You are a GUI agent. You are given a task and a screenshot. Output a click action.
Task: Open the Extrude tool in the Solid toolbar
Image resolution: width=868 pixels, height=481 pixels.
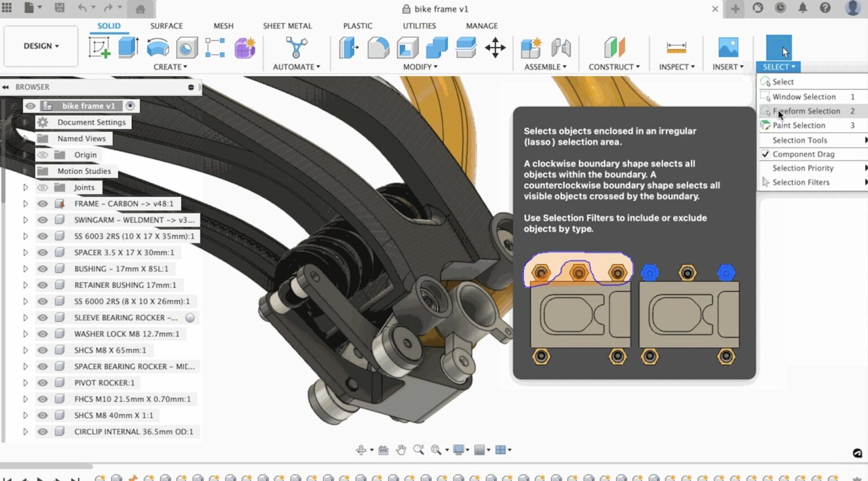(128, 48)
